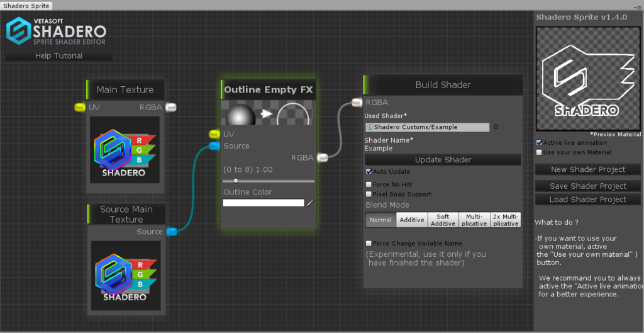644x333 pixels.
Task: Enable Force Change Variable Name checkbox
Action: coord(369,244)
